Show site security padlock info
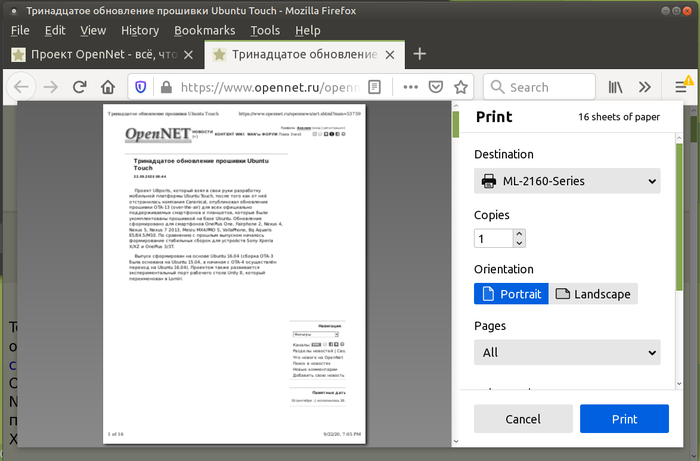 (166, 87)
